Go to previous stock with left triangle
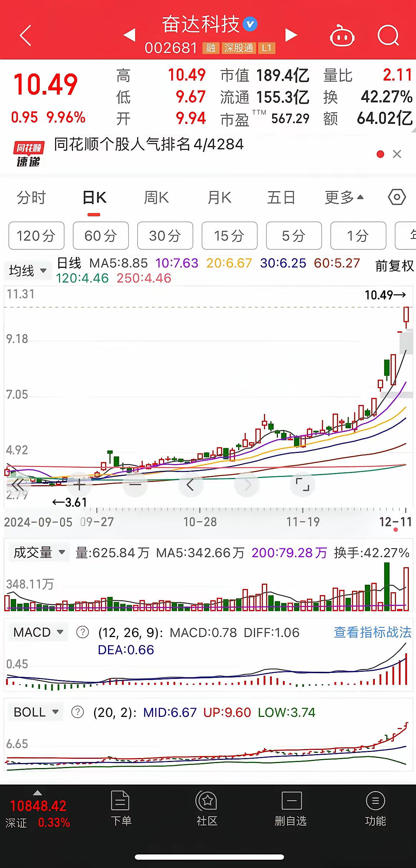This screenshot has height=868, width=416. click(129, 35)
